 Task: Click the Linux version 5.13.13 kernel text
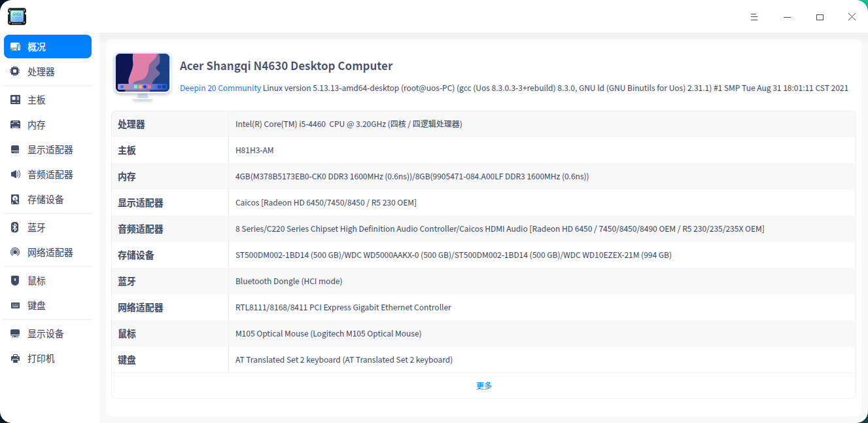[x=555, y=88]
